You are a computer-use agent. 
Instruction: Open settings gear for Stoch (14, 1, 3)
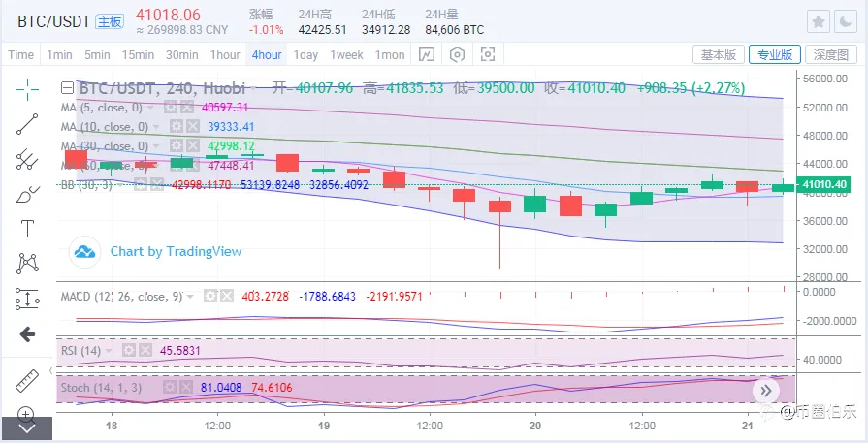coord(171,387)
